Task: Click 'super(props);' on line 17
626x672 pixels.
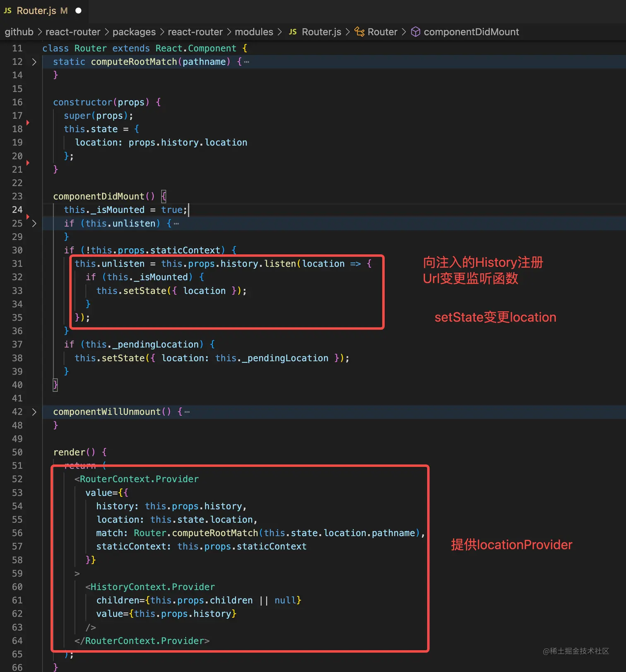Action: click(99, 116)
